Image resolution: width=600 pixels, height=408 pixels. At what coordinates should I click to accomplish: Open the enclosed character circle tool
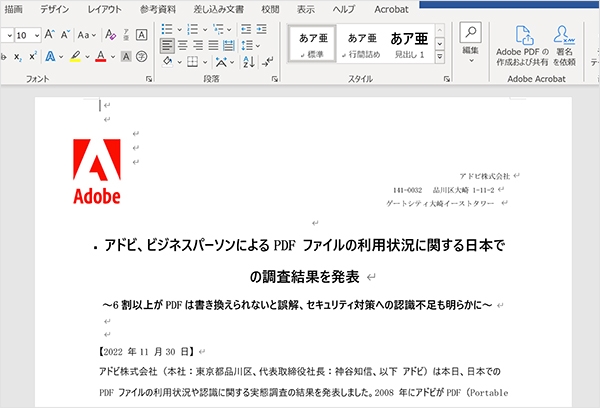[142, 57]
